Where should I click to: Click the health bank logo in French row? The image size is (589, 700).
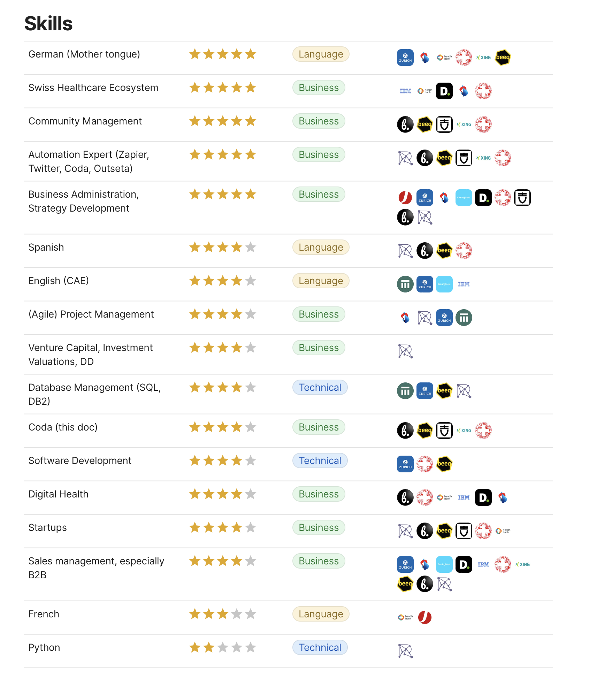(x=405, y=617)
